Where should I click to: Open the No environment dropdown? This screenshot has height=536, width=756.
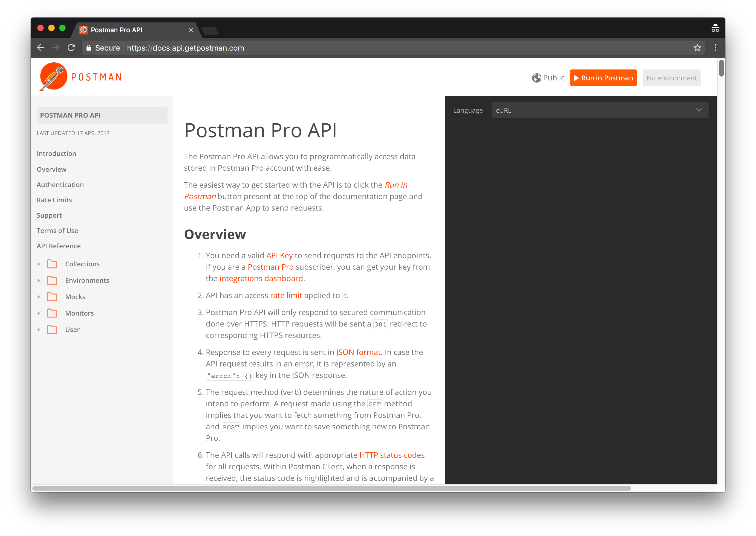tap(671, 78)
